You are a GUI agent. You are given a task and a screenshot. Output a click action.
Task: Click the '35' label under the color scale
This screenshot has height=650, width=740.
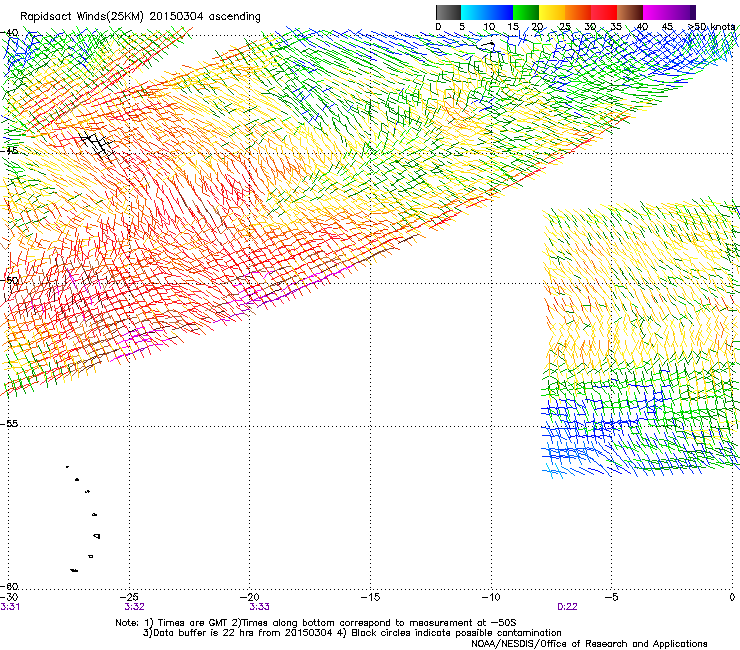(x=616, y=26)
